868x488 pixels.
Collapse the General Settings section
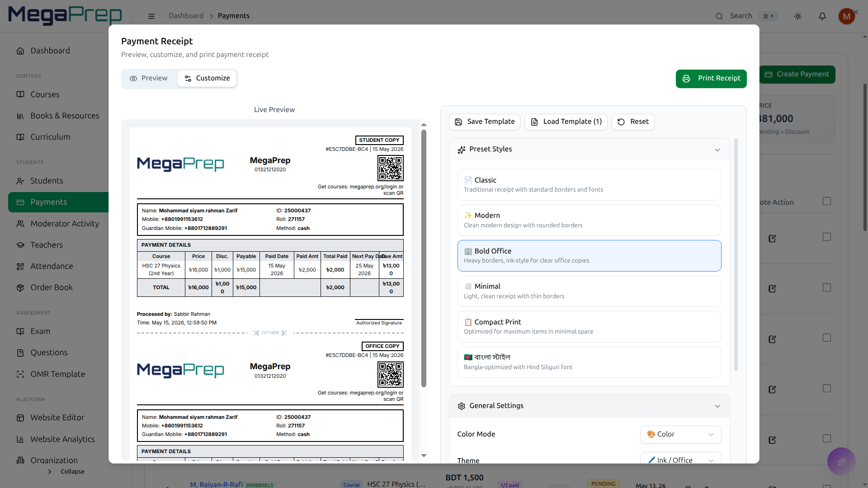click(x=589, y=406)
